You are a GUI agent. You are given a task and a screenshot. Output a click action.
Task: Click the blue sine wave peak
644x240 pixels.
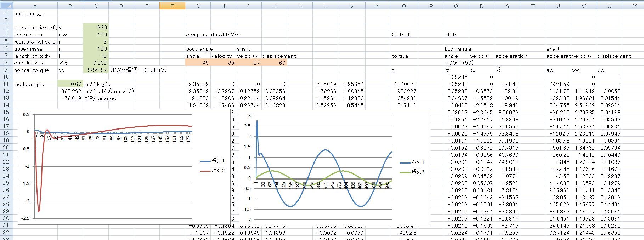click(x=326, y=150)
